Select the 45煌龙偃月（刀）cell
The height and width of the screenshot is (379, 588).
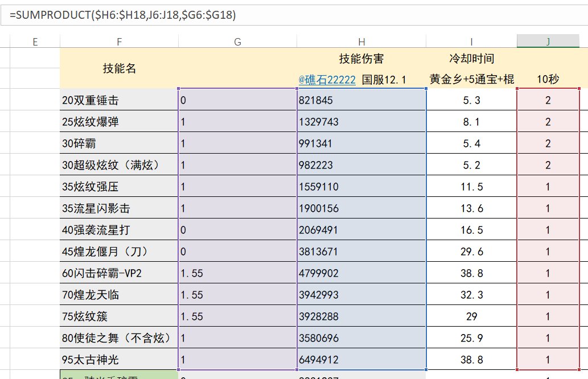119,252
